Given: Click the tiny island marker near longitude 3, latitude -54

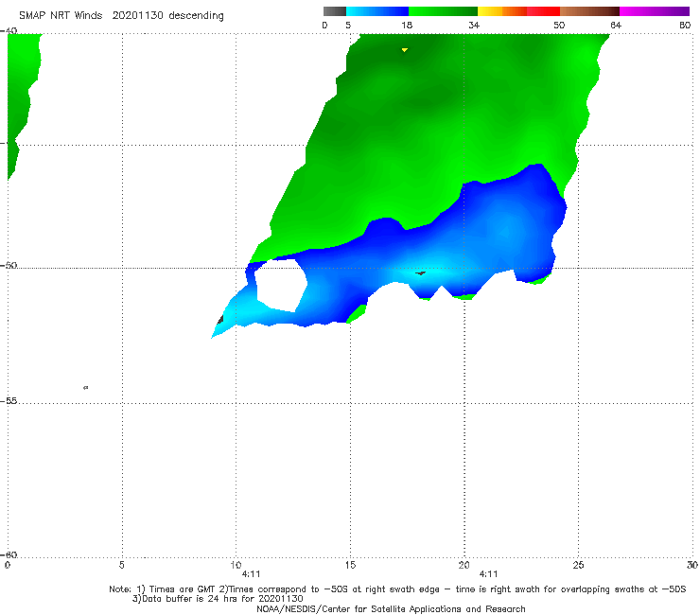Looking at the screenshot, I should [x=86, y=387].
